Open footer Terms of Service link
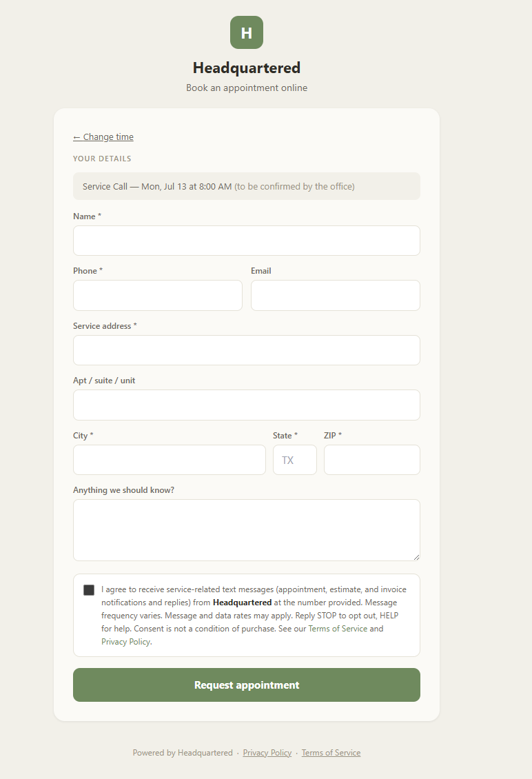This screenshot has height=779, width=532. (331, 753)
